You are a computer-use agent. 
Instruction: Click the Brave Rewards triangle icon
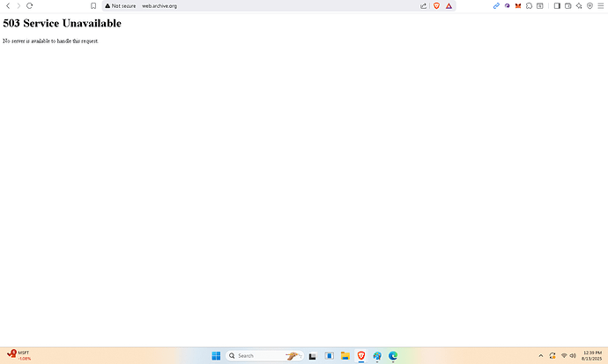point(449,5)
